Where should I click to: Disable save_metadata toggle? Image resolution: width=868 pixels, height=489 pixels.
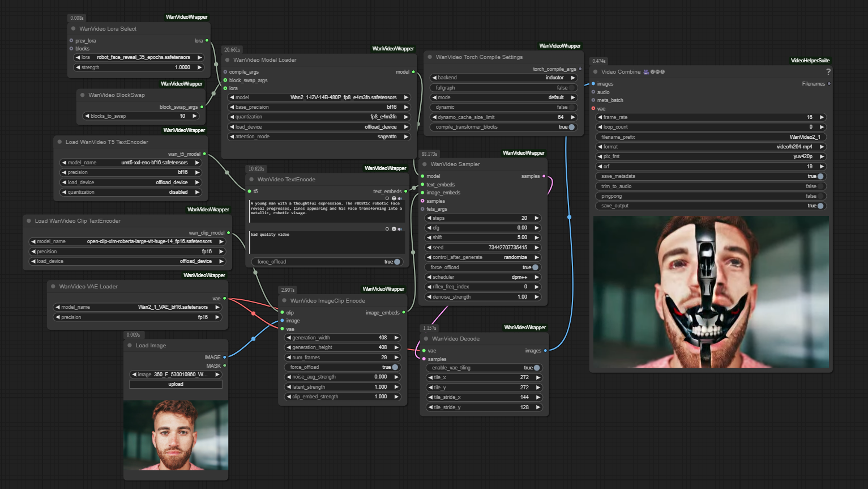820,176
